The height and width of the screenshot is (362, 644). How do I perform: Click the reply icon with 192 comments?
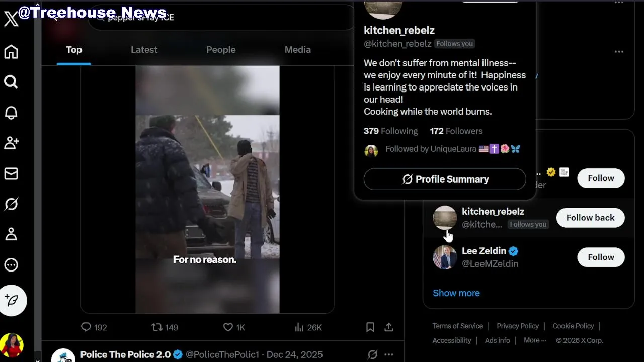click(86, 327)
